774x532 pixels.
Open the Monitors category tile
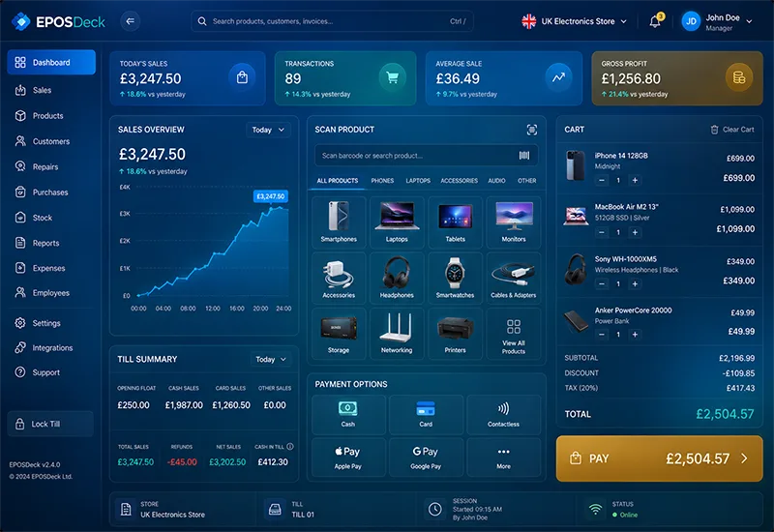pos(514,222)
